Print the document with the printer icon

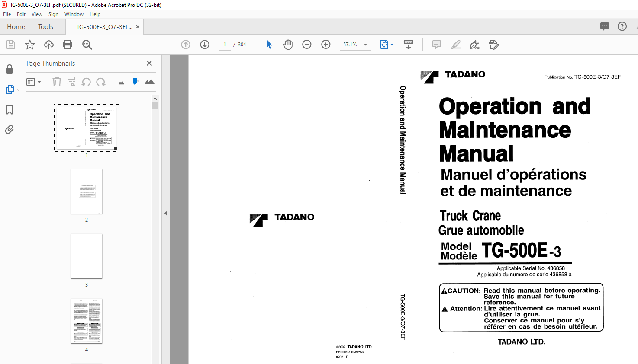(68, 45)
